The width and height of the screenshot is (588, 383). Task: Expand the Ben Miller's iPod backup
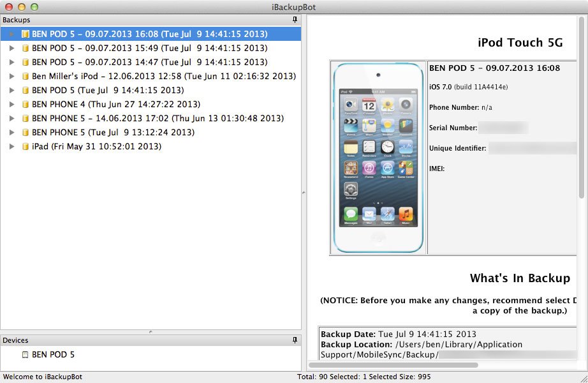point(12,76)
